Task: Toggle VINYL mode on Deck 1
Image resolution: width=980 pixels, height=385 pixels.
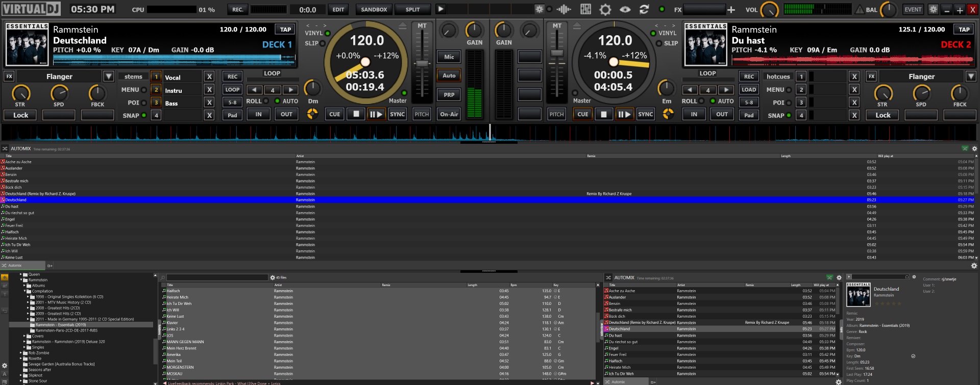Action: pos(327,33)
